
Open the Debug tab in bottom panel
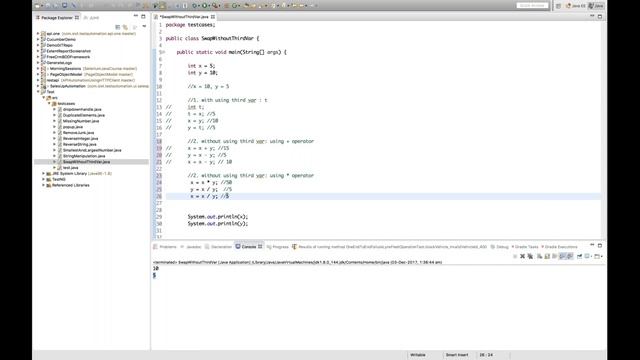pyautogui.click(x=500, y=247)
